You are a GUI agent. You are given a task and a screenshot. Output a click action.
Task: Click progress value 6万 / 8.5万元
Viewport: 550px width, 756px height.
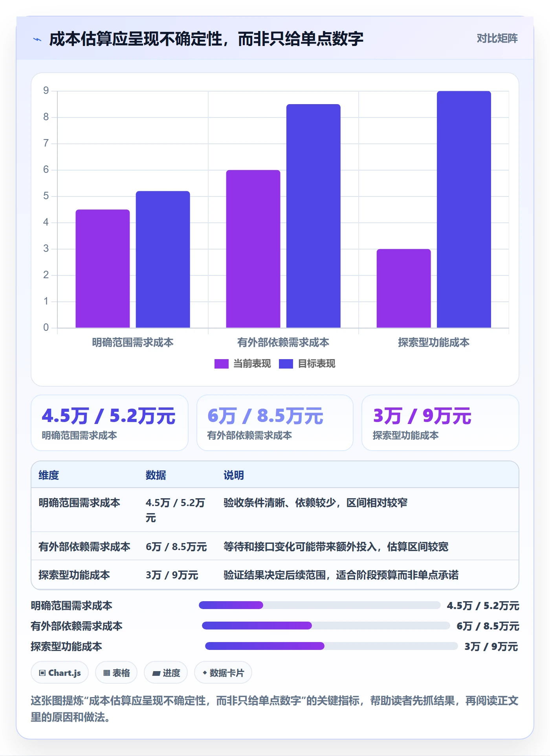(x=488, y=626)
